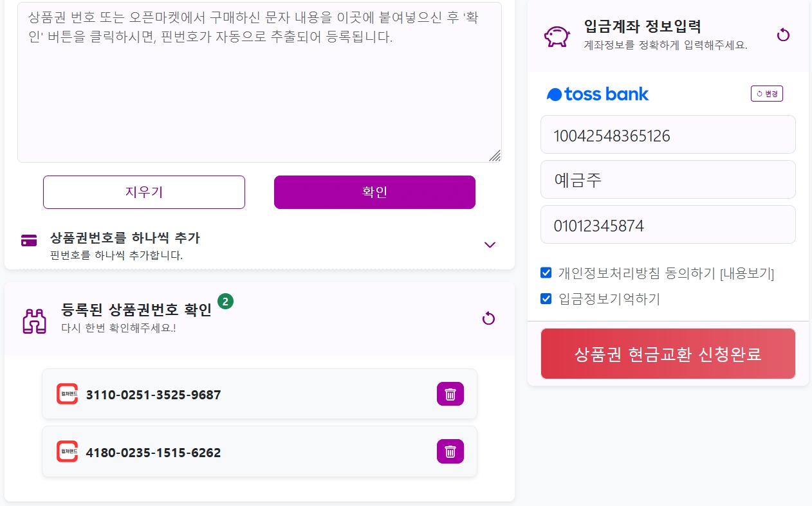Open bank selection via 변경 button
Viewport: 812px width, 506px height.
[767, 94]
